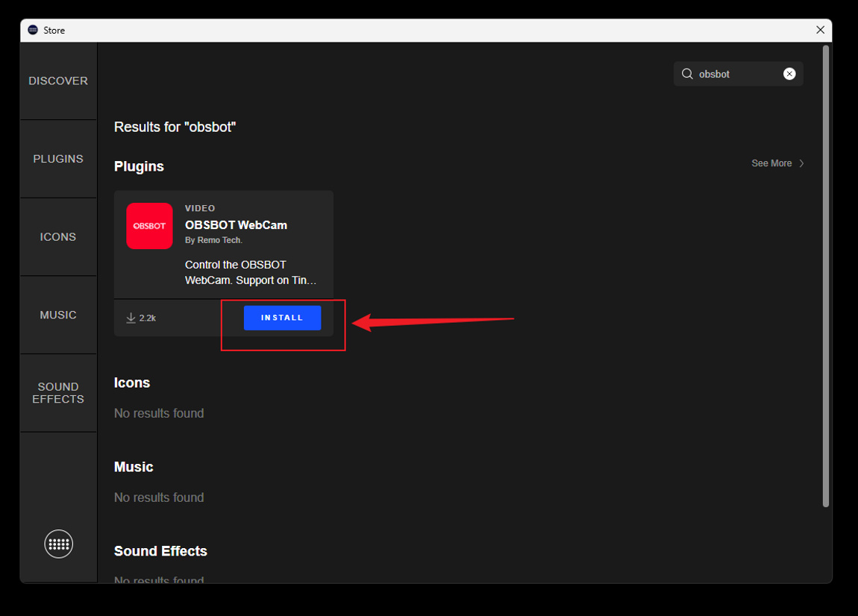Image resolution: width=858 pixels, height=616 pixels.
Task: Click the Store icon in the title bar
Action: [x=33, y=29]
